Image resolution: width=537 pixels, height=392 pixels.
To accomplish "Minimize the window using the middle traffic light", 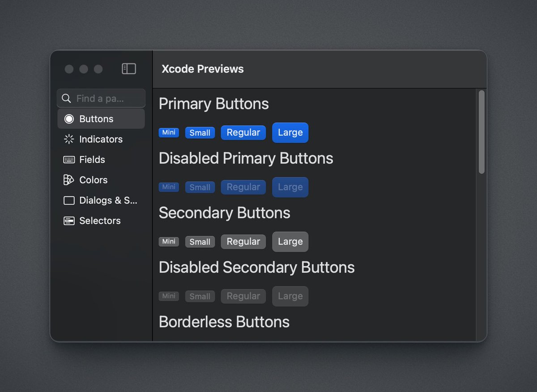I will click(84, 69).
